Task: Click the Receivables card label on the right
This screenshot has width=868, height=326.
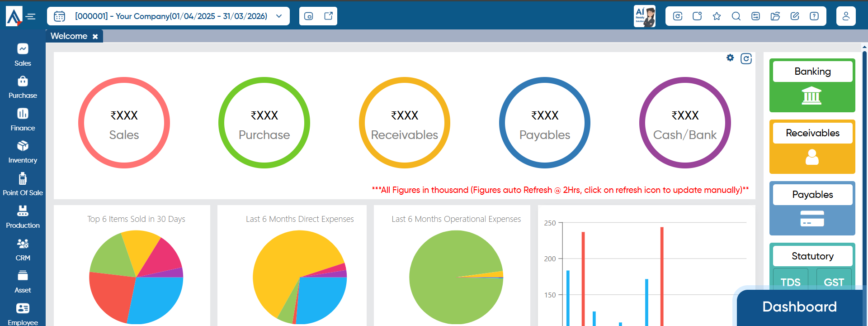Action: click(812, 133)
